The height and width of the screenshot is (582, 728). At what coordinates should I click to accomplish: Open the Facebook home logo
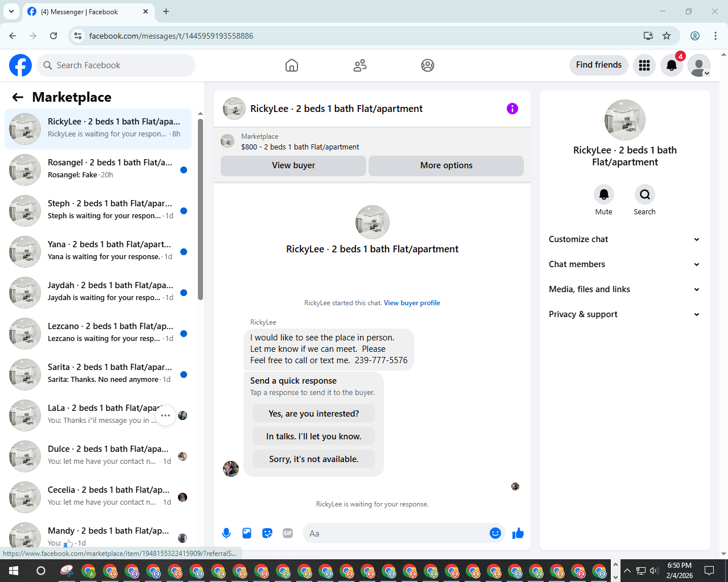(x=20, y=65)
